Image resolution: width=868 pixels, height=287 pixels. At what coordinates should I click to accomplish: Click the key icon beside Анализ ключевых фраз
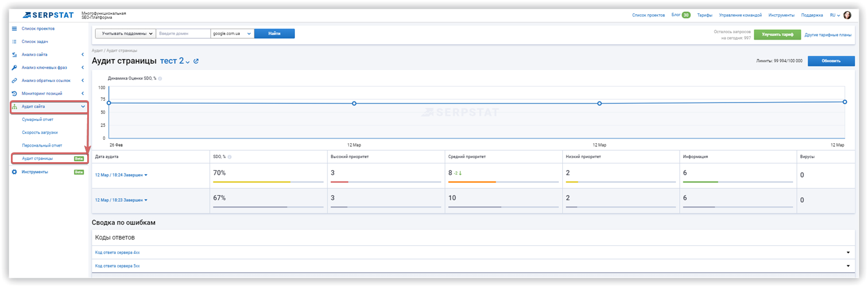[14, 68]
